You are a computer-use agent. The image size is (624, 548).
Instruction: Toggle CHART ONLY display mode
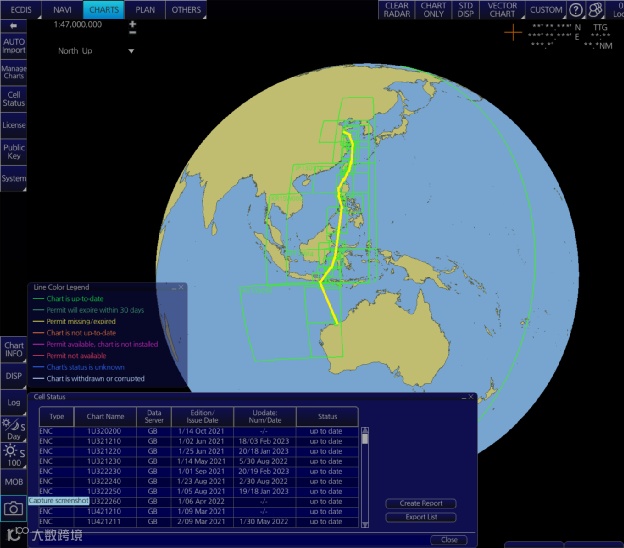pyautogui.click(x=433, y=10)
